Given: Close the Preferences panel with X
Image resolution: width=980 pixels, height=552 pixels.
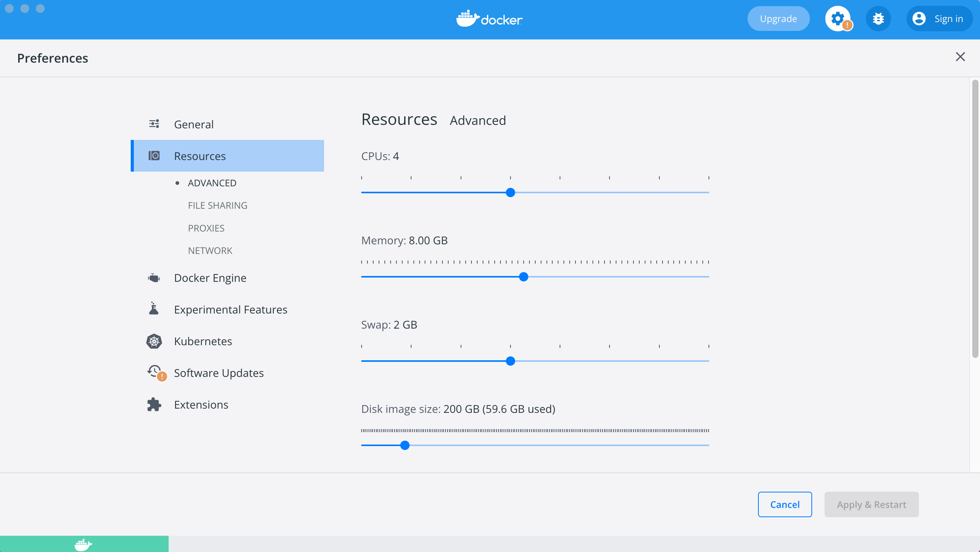Looking at the screenshot, I should click(x=960, y=57).
